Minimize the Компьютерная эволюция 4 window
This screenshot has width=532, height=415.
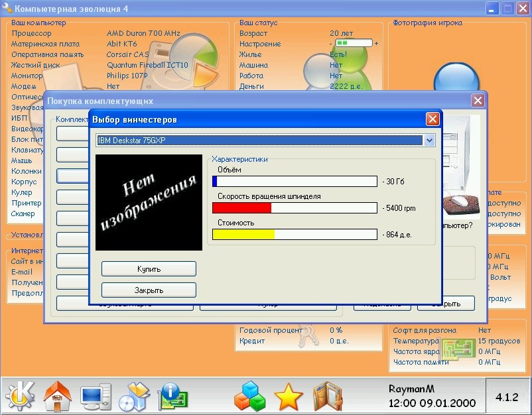(x=492, y=8)
